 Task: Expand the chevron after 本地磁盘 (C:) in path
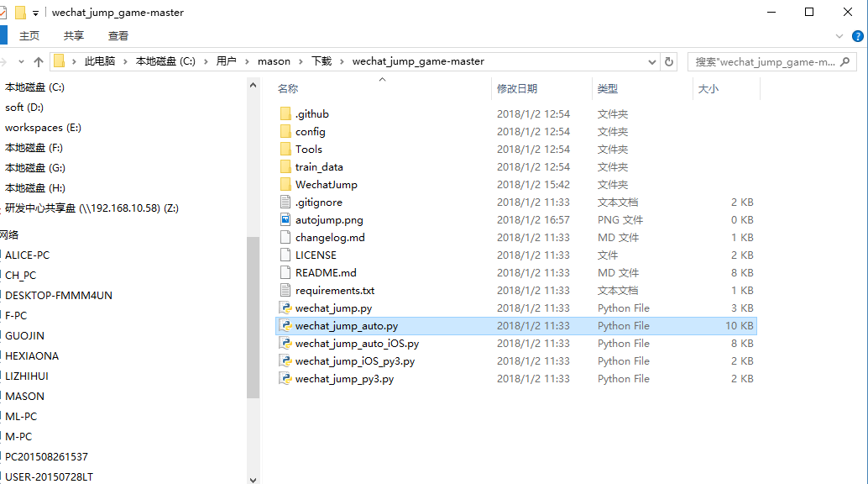[206, 61]
